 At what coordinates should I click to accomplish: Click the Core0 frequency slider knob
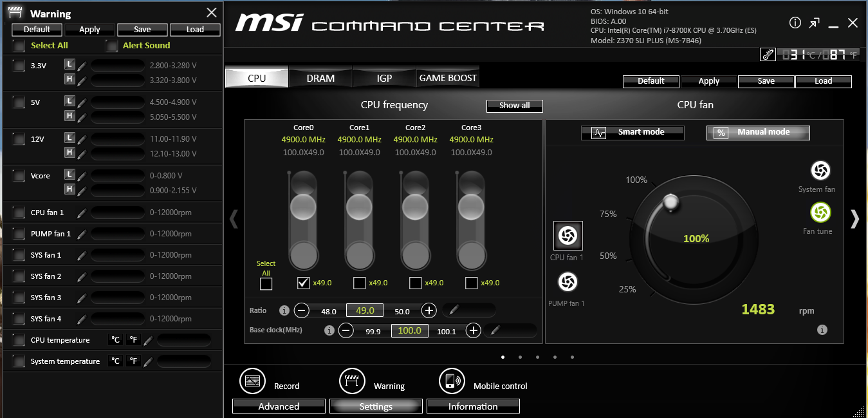[303, 207]
